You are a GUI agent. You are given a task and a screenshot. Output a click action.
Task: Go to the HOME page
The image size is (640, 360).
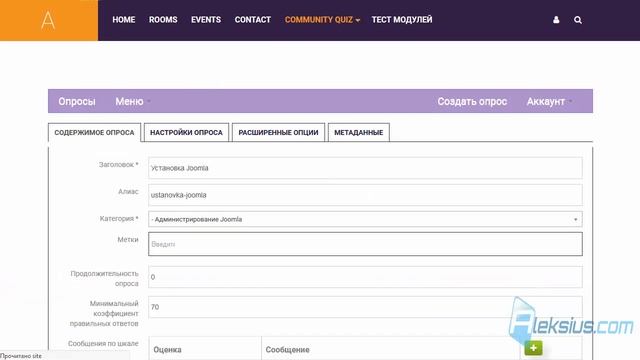pos(124,20)
